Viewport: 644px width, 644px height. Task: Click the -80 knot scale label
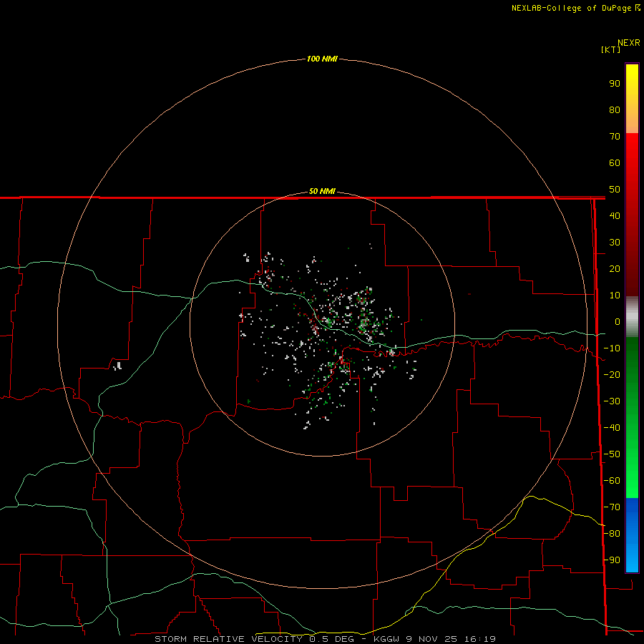612,534
